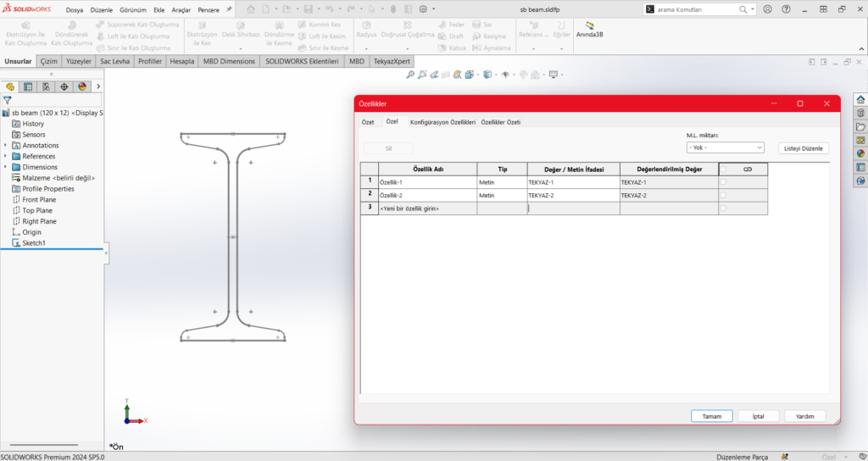Select 'Malzeme <belirli değil>' in tree
The width and height of the screenshot is (868, 461).
tap(58, 178)
